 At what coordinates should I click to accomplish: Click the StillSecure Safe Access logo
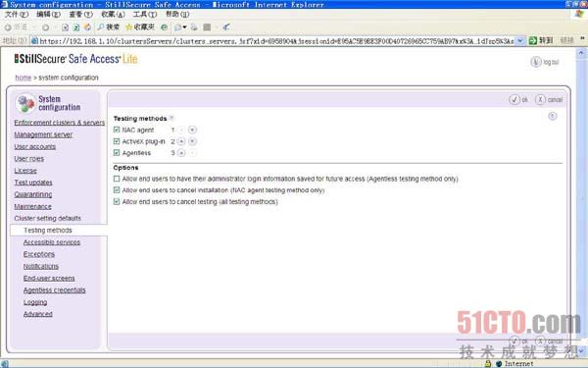point(76,59)
